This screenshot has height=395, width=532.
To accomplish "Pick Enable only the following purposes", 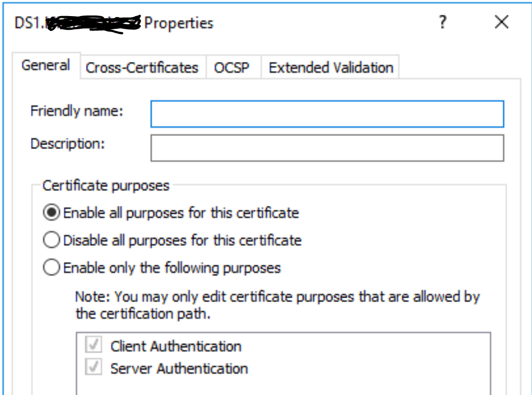I will 52,268.
